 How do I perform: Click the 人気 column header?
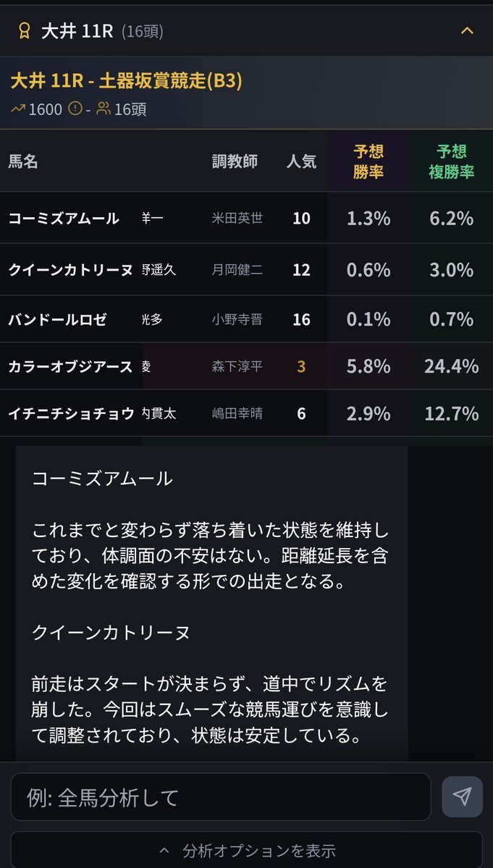click(301, 161)
